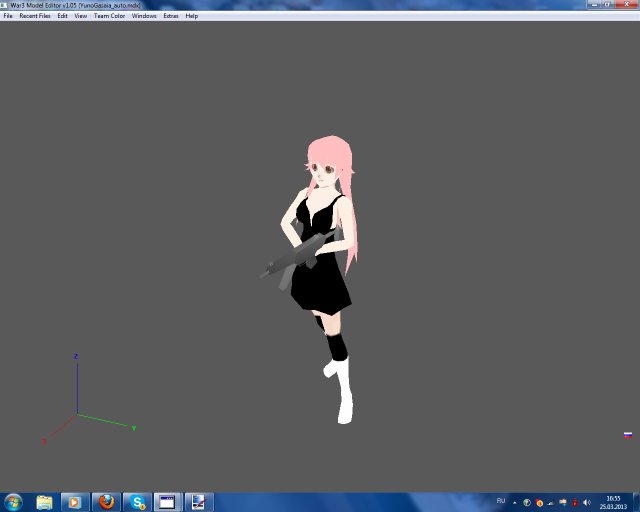Open Firefox from the taskbar
Image resolution: width=640 pixels, height=512 pixels.
106,502
